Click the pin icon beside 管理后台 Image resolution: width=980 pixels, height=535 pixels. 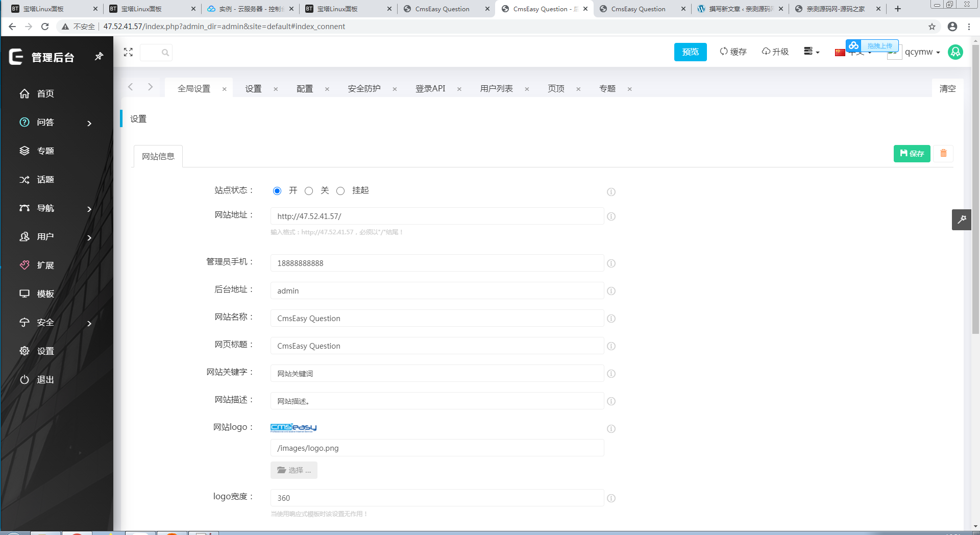click(x=99, y=56)
